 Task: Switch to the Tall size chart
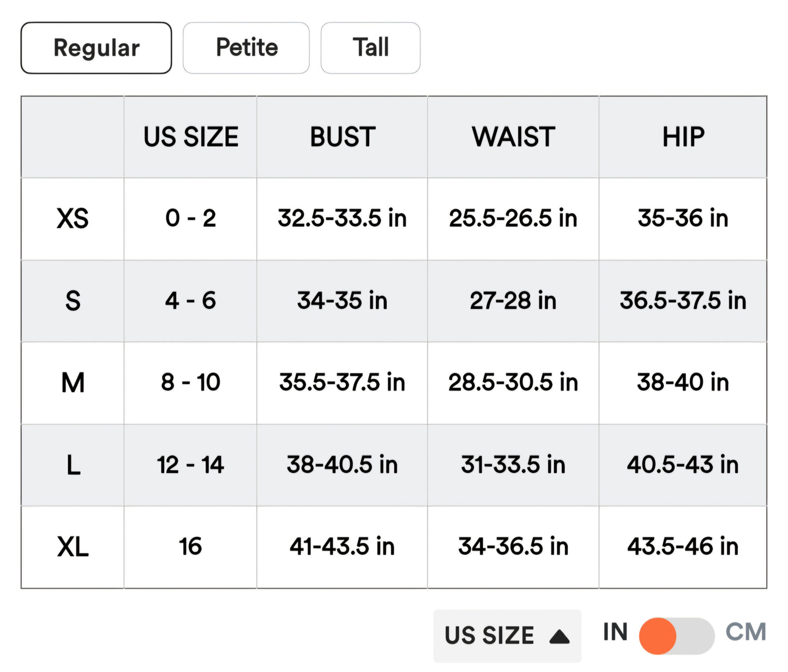pyautogui.click(x=370, y=47)
